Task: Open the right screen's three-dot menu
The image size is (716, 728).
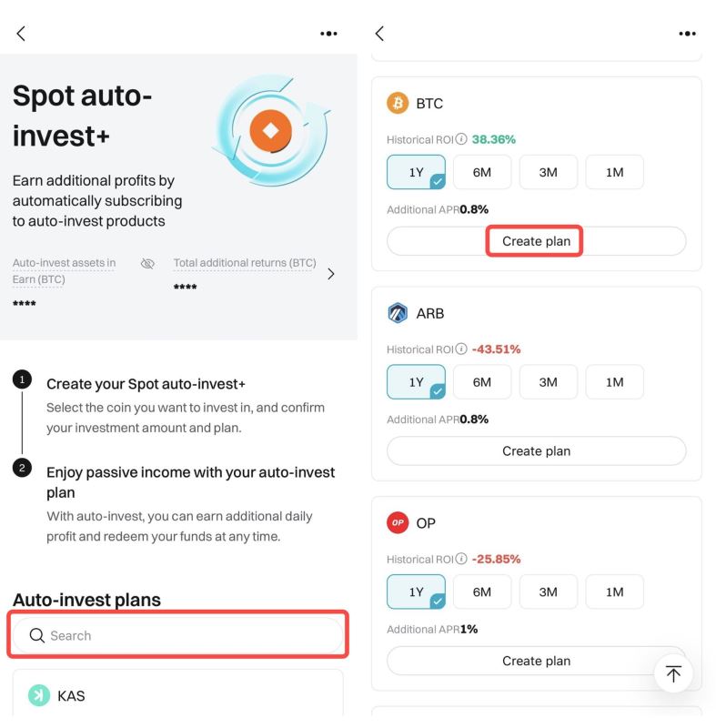Action: [687, 33]
